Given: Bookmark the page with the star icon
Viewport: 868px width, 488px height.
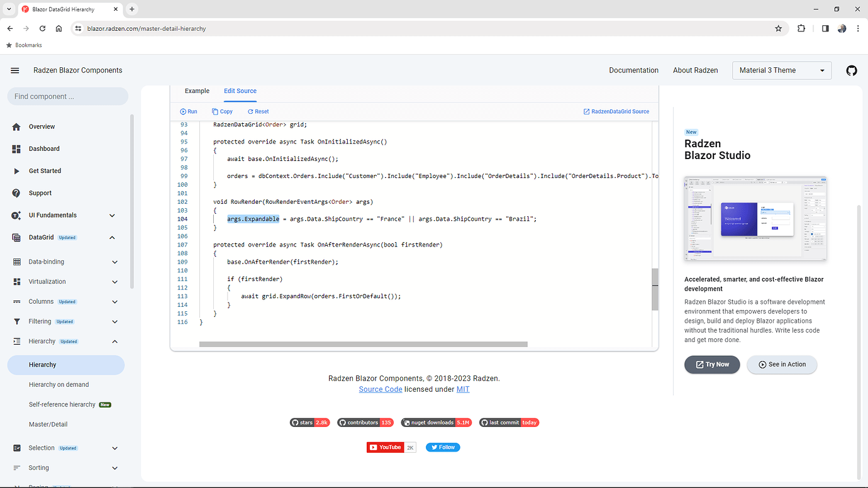Looking at the screenshot, I should click(x=779, y=28).
